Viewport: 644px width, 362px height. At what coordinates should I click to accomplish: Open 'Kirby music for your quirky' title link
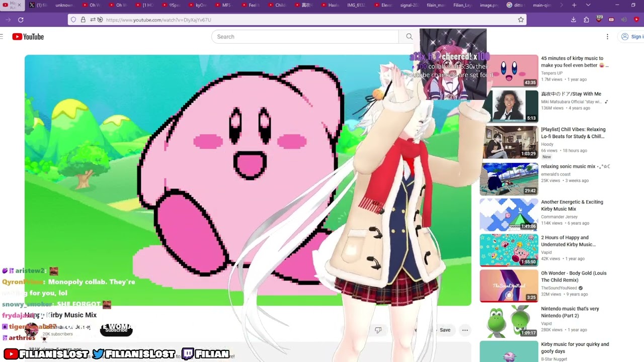coord(575,348)
